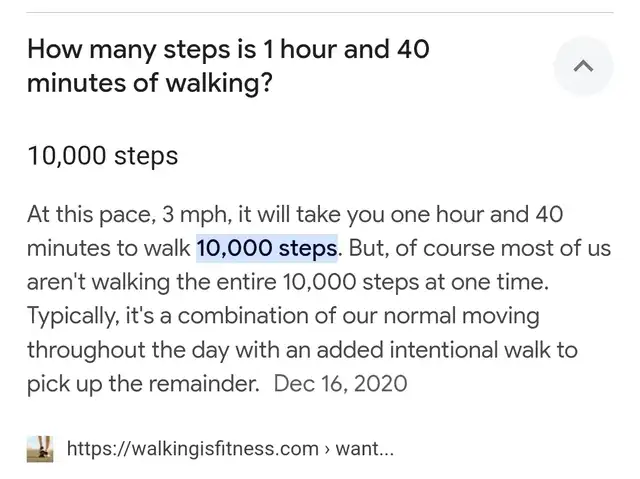Click the "want..." breadcrumb segment
This screenshot has height=479, width=640.
(364, 448)
